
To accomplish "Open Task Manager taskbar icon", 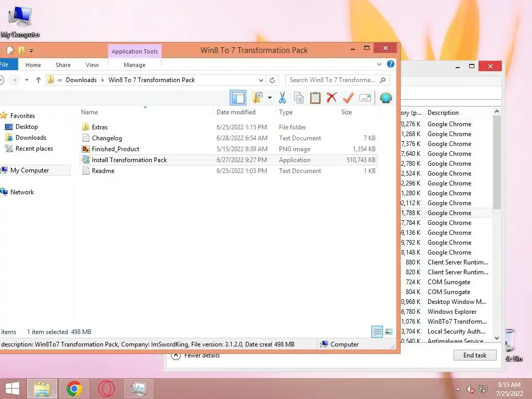I will pos(138,389).
